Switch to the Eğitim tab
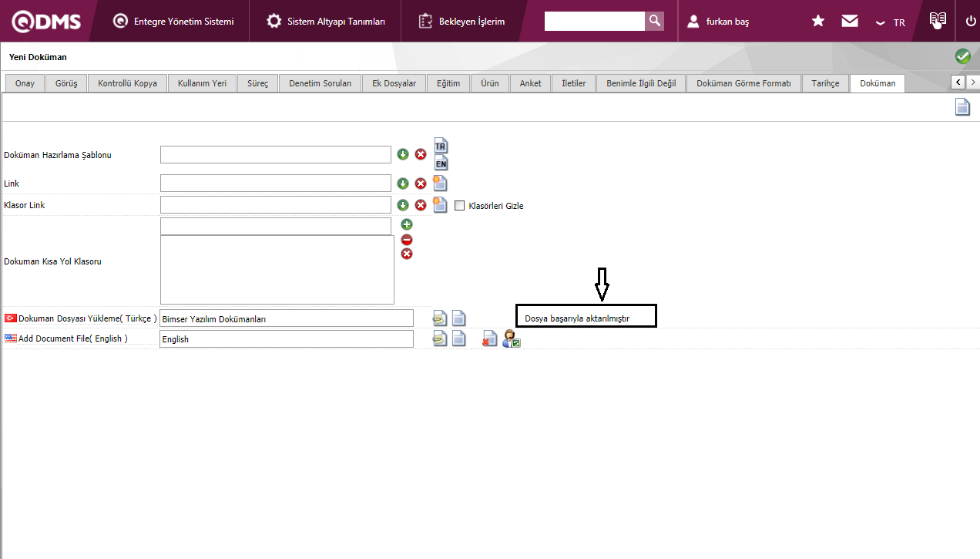The image size is (980, 559). click(448, 83)
